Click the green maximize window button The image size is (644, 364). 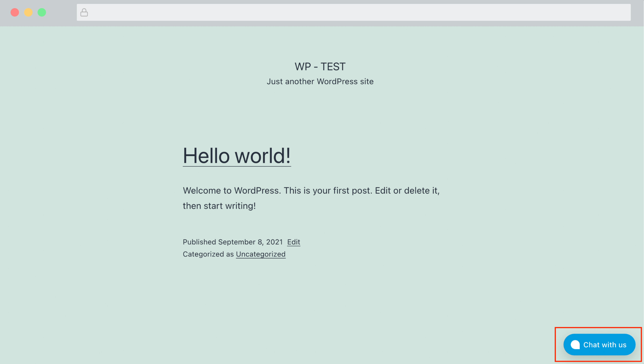(42, 12)
